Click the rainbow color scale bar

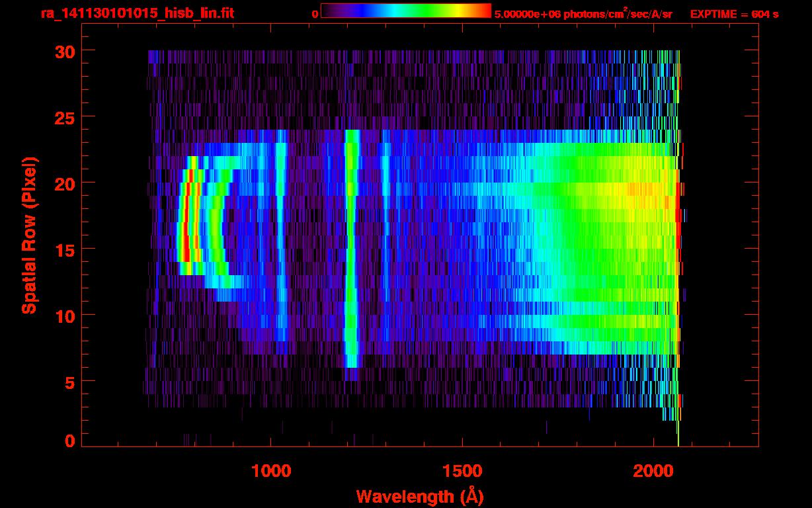[x=406, y=11]
